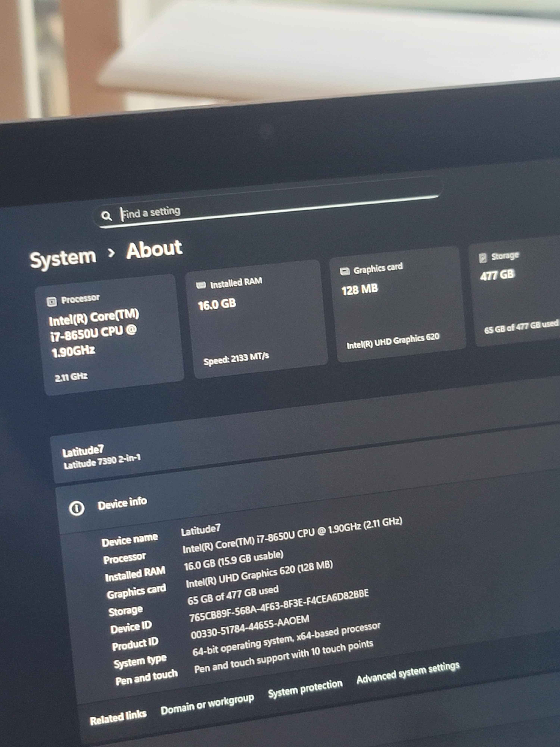
Task: Click the Storage drive icon
Action: point(483,258)
